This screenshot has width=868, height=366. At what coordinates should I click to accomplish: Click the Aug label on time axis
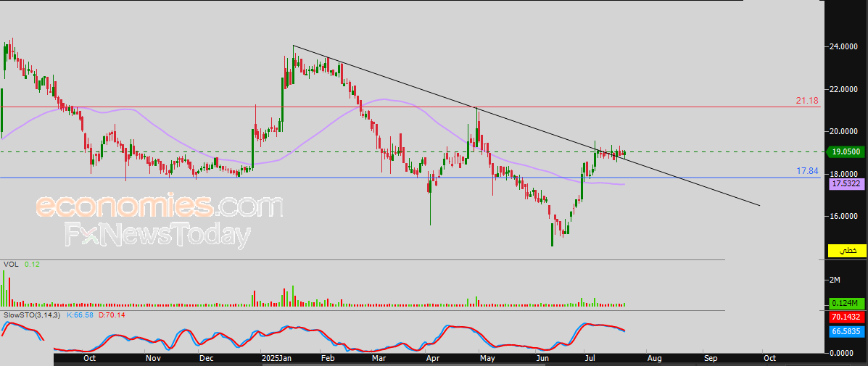point(654,358)
